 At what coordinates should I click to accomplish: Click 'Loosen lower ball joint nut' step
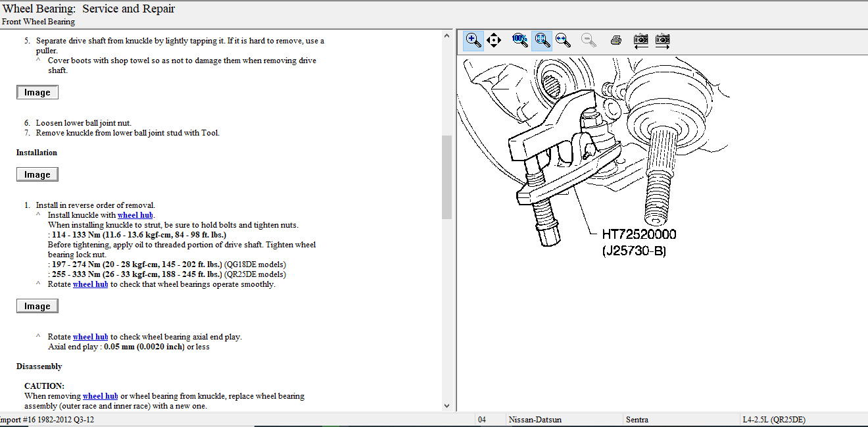tap(84, 123)
